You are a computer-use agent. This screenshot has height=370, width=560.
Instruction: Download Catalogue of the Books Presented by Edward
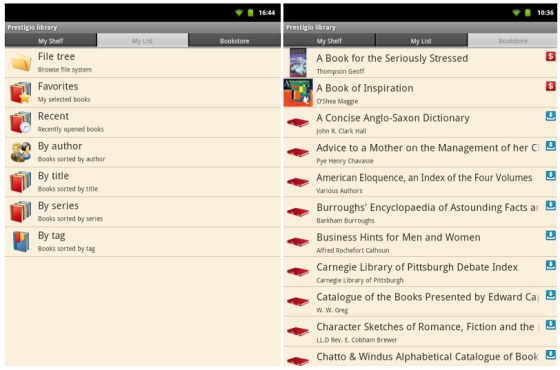click(551, 295)
